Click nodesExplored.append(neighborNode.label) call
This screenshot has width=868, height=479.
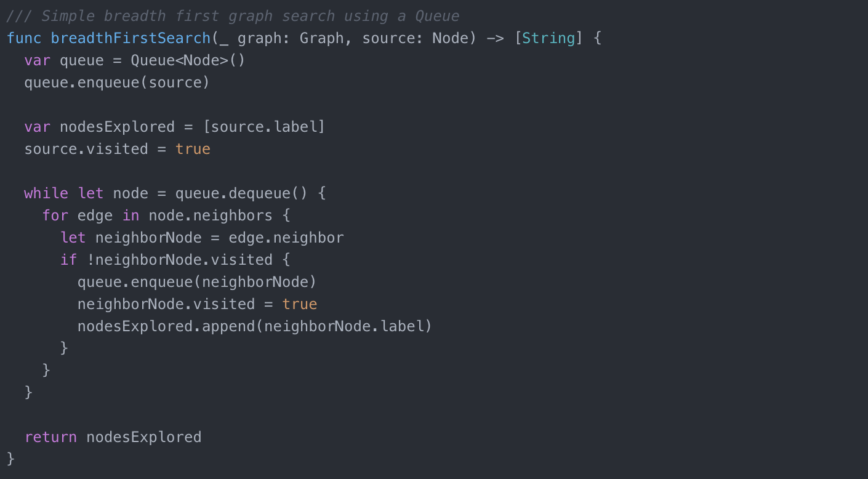(x=255, y=326)
